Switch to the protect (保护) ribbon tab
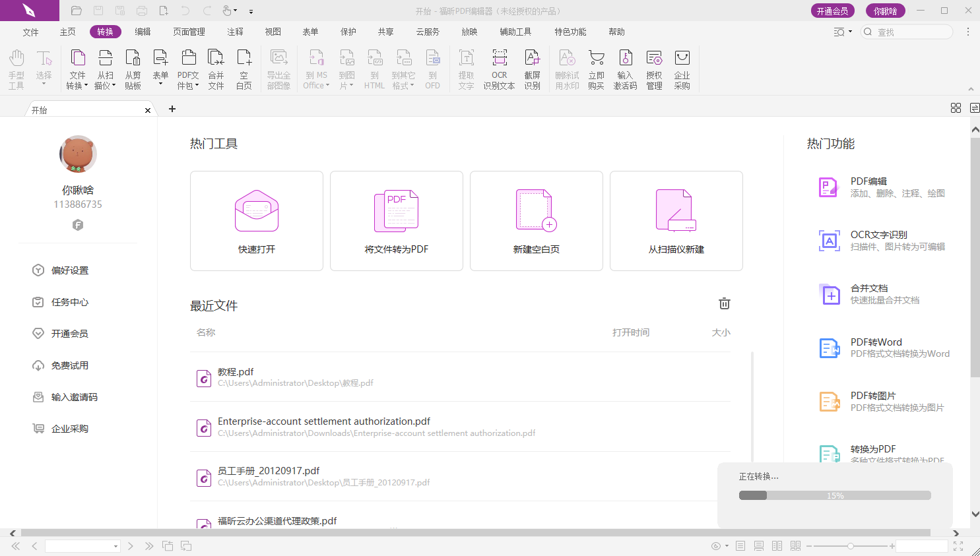Viewport: 980px width, 556px height. [x=348, y=32]
